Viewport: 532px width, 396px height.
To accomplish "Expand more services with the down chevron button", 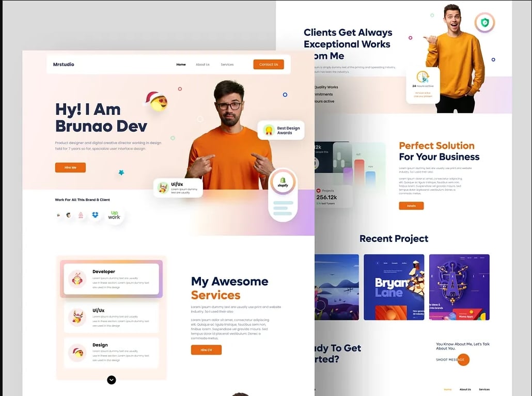I will 112,379.
